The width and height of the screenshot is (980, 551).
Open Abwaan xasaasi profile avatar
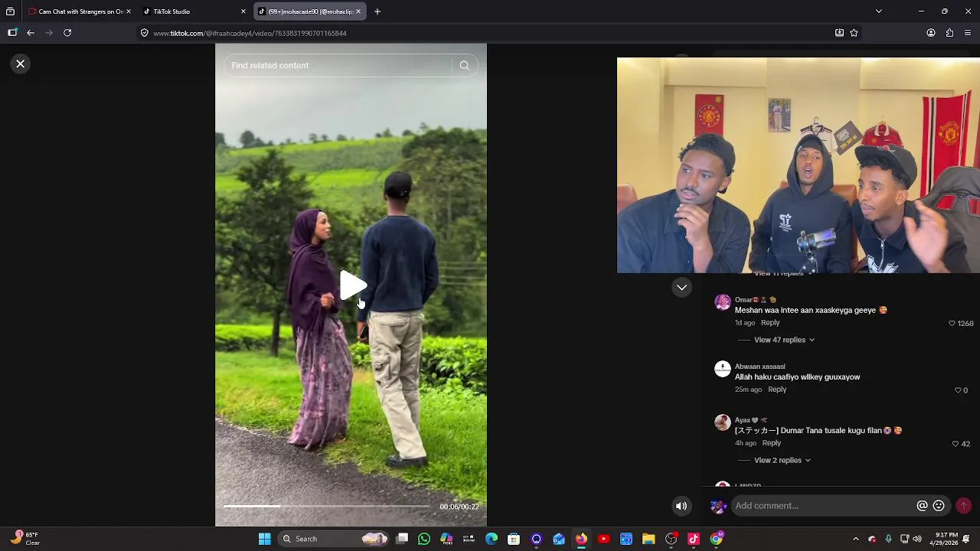click(723, 369)
